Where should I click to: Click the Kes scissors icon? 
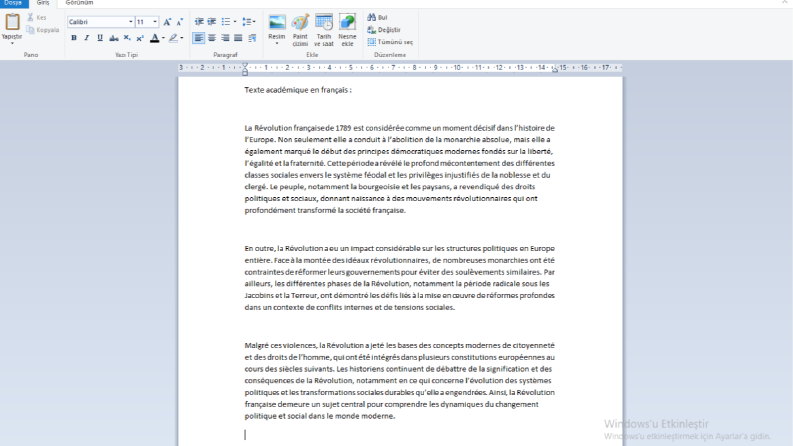30,18
